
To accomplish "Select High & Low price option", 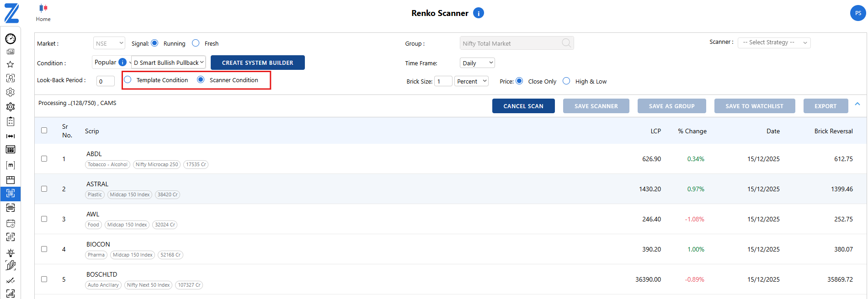I will point(566,81).
